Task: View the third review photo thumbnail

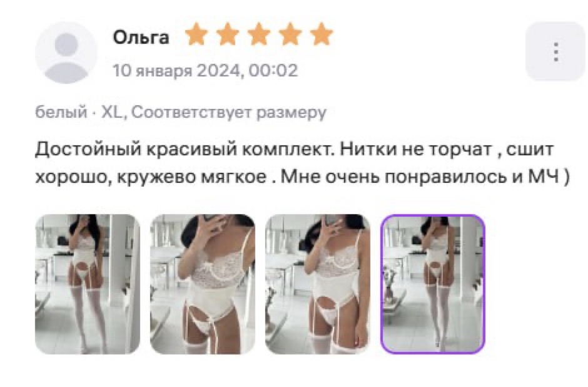Action: 318,284
